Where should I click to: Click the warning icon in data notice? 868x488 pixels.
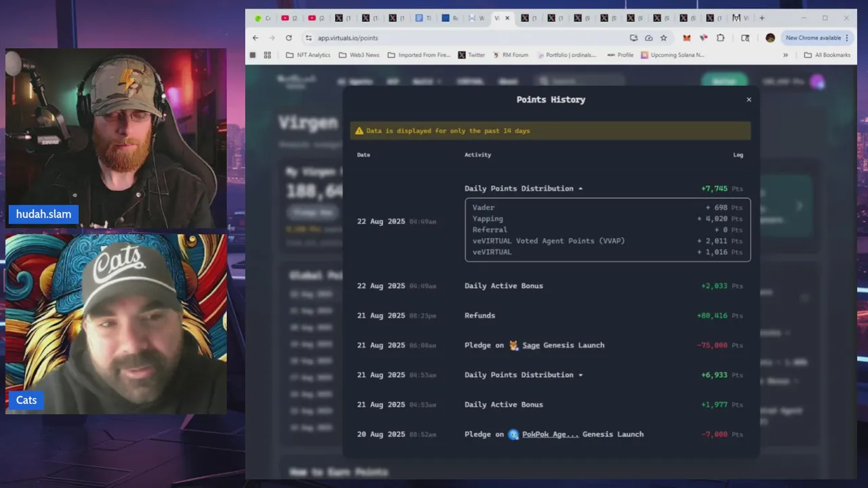coord(359,131)
